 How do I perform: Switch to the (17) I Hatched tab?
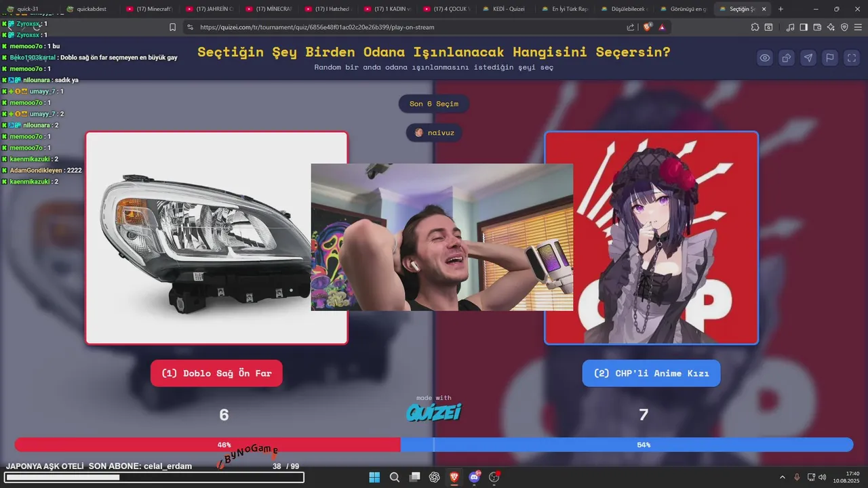[x=330, y=9]
